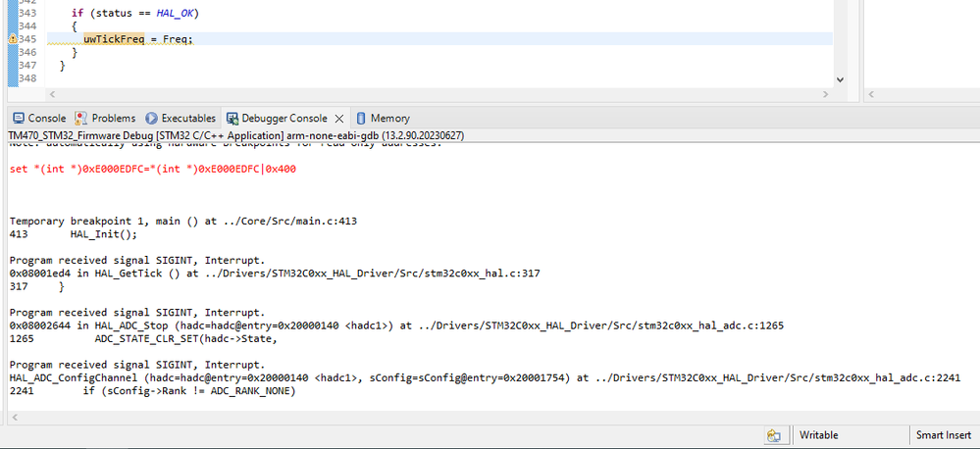Click line number 347 in the editor gutter
The height and width of the screenshot is (449, 980).
point(27,65)
